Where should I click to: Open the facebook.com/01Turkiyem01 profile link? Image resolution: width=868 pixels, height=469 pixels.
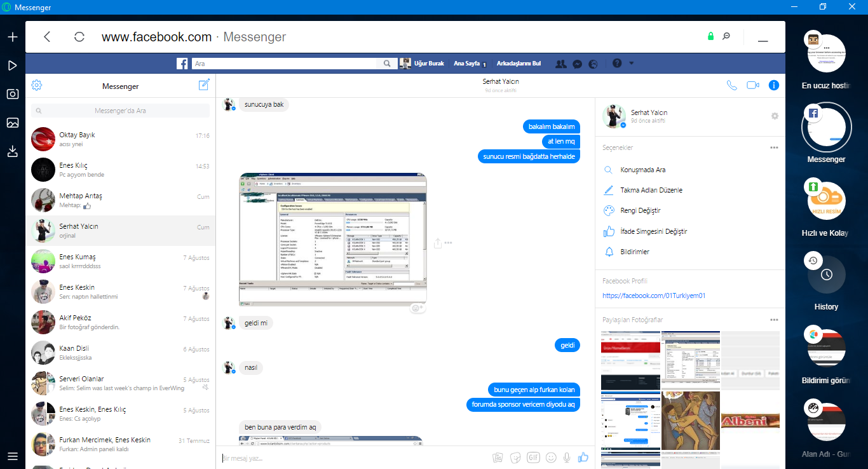coord(654,296)
